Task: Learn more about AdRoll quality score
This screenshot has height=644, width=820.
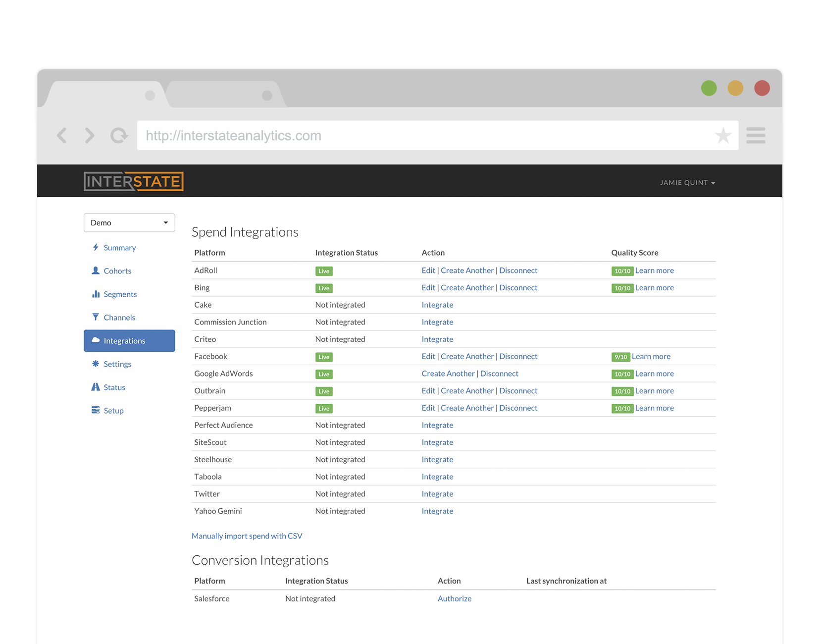Action: tap(655, 270)
